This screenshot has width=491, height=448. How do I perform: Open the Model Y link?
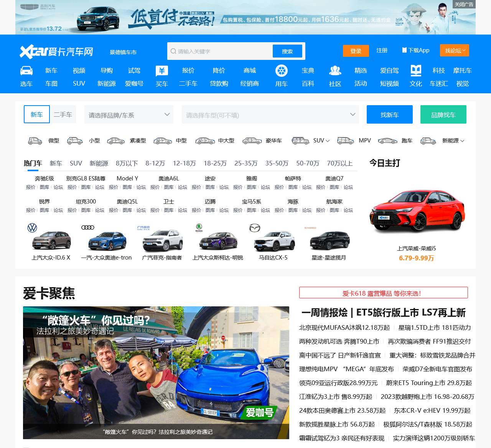point(127,179)
